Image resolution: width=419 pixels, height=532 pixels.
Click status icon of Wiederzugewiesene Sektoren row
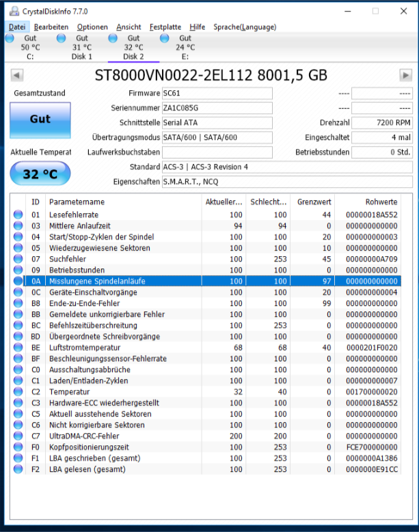18,248
